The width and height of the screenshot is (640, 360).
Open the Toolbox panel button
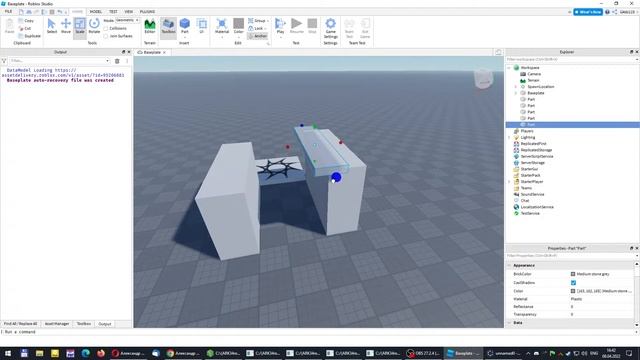pyautogui.click(x=168, y=27)
